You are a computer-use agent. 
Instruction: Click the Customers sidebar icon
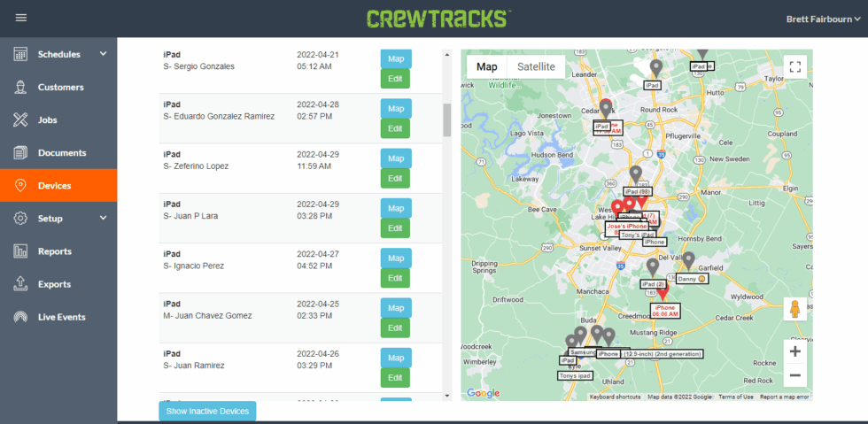click(21, 87)
